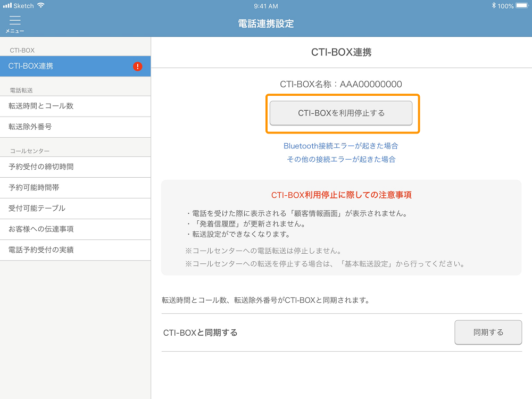Open the Bluetooth接続エラーが起きた場合 link
532x399 pixels.
[342, 145]
